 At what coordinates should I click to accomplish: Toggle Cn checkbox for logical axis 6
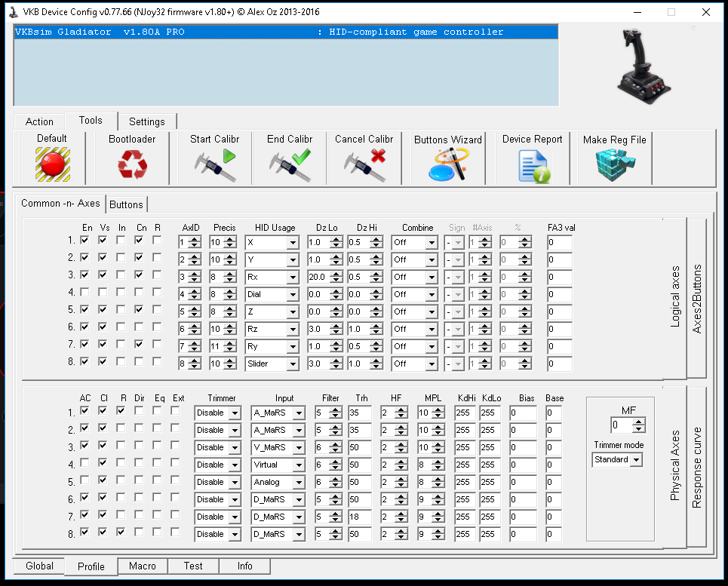pos(139,327)
